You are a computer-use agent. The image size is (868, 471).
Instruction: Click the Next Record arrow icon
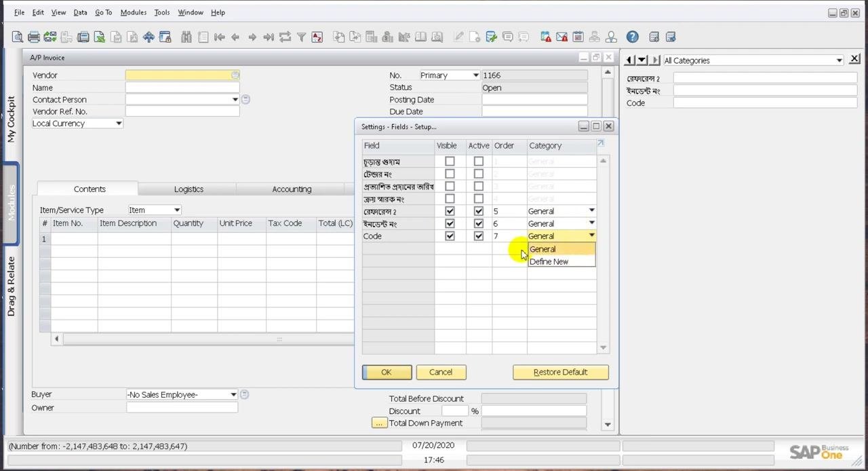pyautogui.click(x=252, y=37)
